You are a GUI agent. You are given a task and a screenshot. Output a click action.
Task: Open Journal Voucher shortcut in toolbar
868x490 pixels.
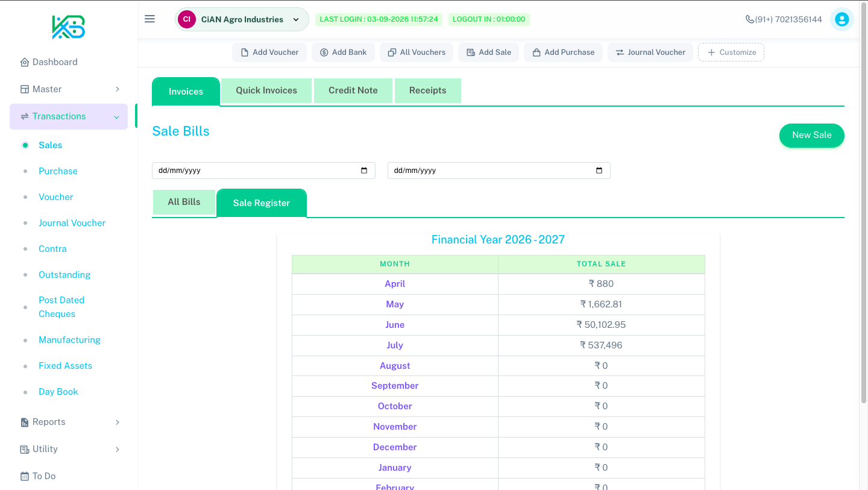tap(650, 52)
